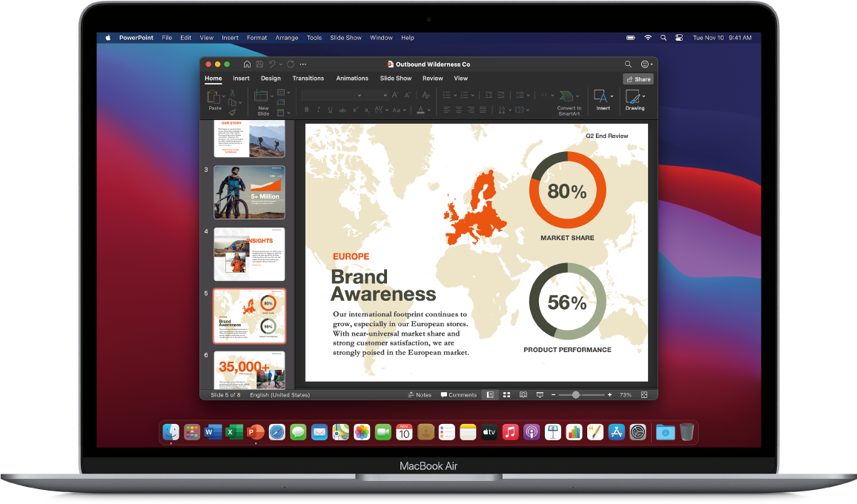Image resolution: width=857 pixels, height=504 pixels.
Task: Open the font color dropdown arrow
Action: click(429, 110)
